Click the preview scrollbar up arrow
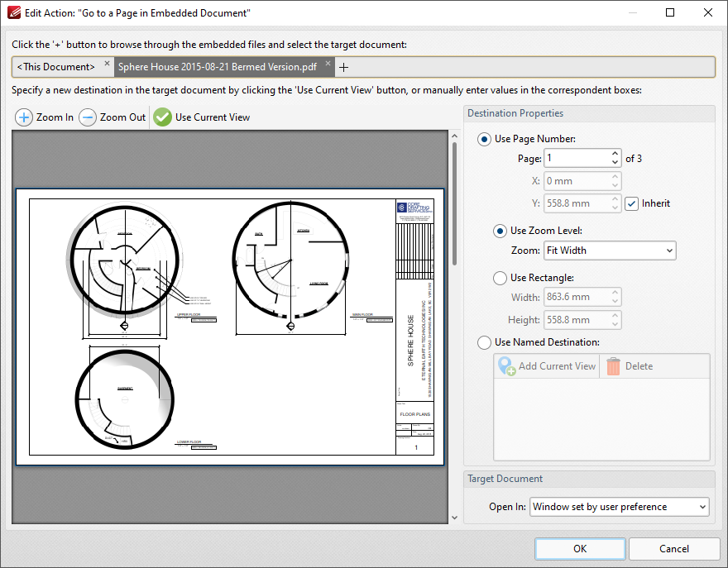 point(454,136)
